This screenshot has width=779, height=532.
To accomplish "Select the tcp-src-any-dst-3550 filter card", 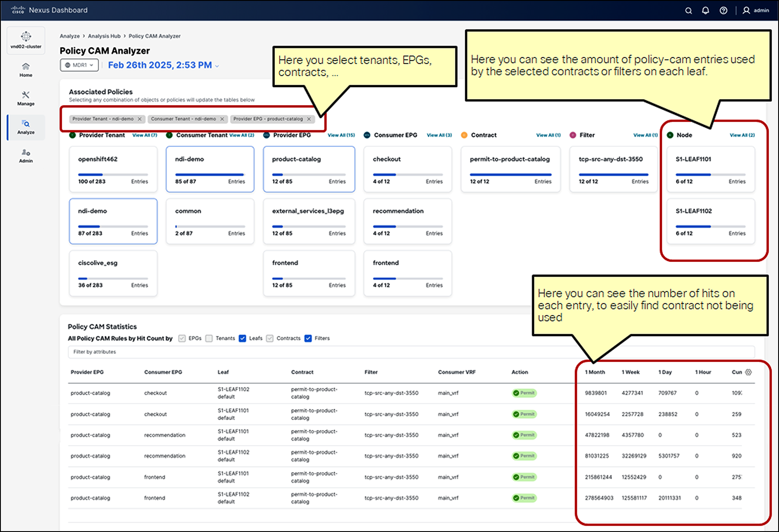I will pos(614,169).
